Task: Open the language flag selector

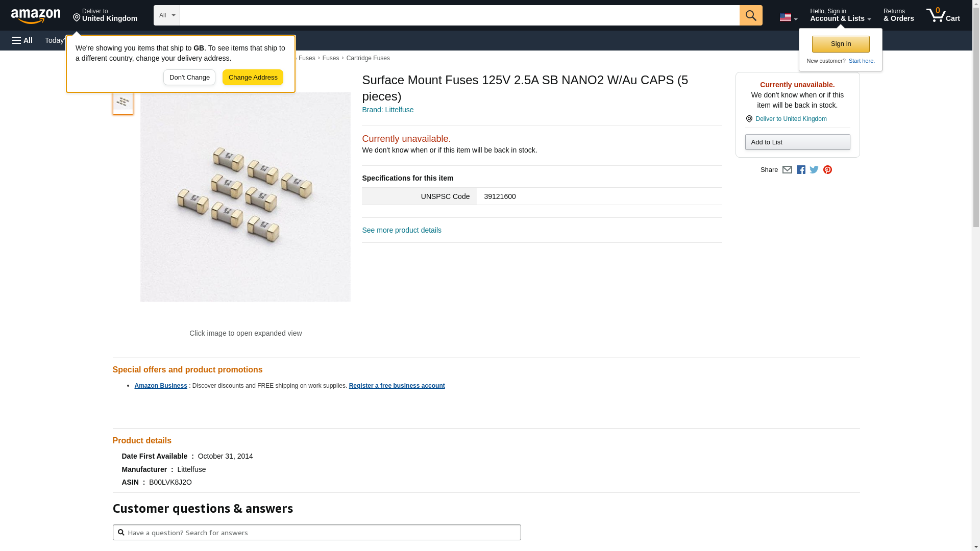Action: pyautogui.click(x=788, y=17)
